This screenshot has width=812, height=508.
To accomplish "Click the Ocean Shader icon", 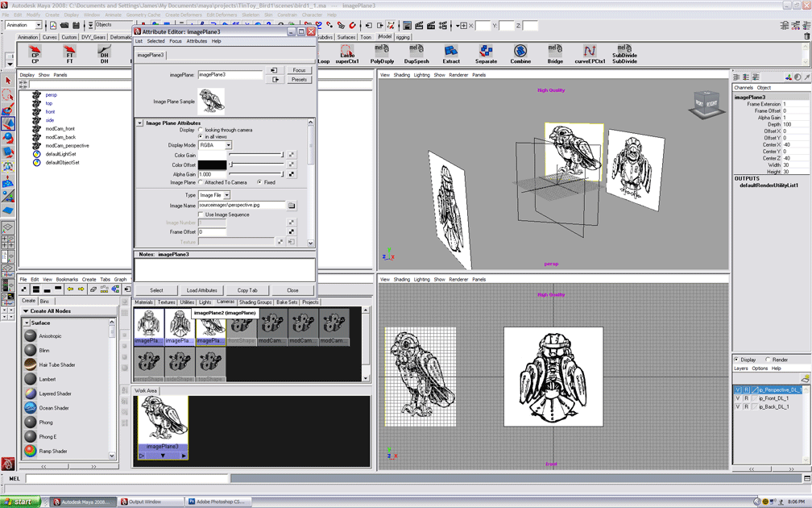I will [31, 407].
